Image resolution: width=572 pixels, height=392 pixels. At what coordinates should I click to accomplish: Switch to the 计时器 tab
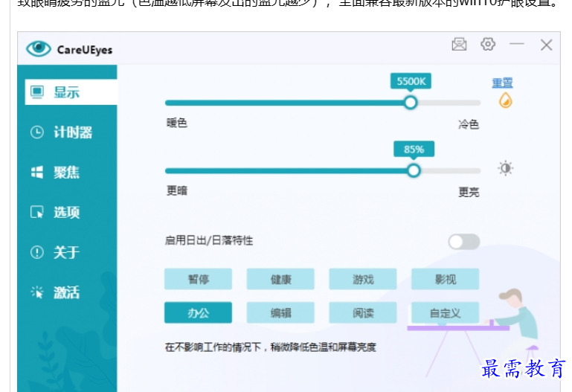(x=67, y=132)
